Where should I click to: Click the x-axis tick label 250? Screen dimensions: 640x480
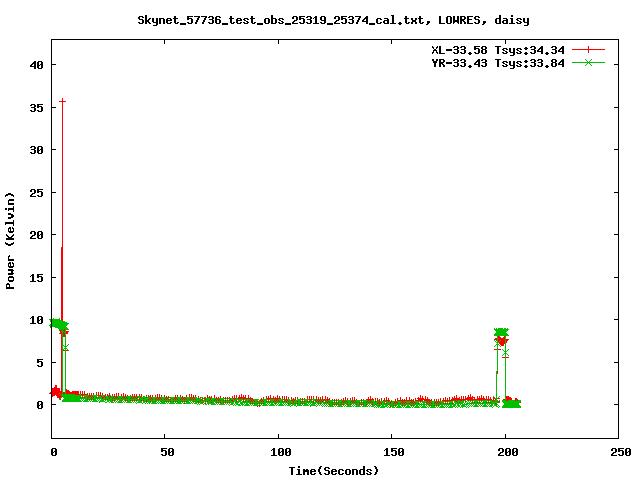(x=620, y=452)
